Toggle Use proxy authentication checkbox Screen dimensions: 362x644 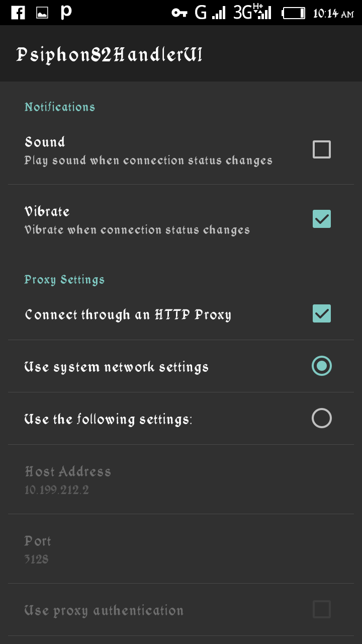coord(322,609)
